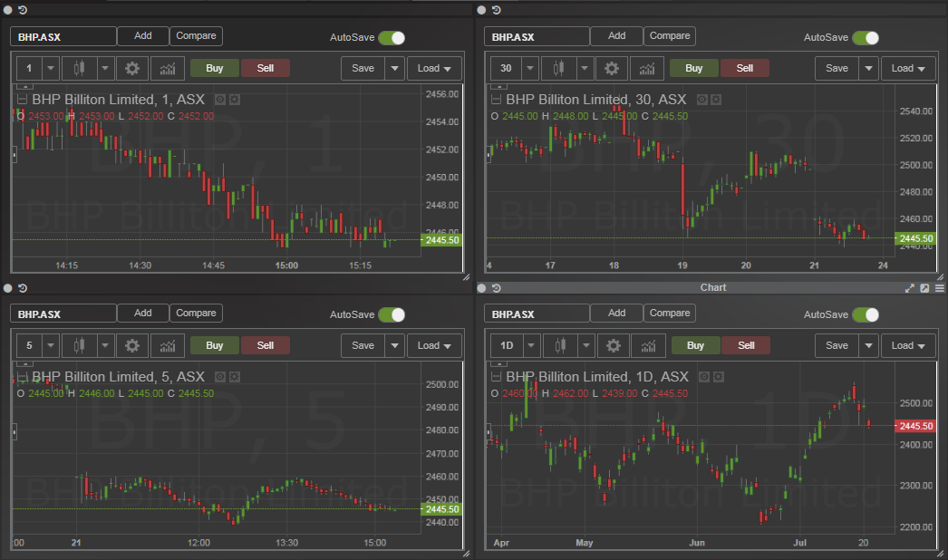Open Load dropdown in 5-minute chart
This screenshot has height=560, width=948.
pyautogui.click(x=434, y=345)
